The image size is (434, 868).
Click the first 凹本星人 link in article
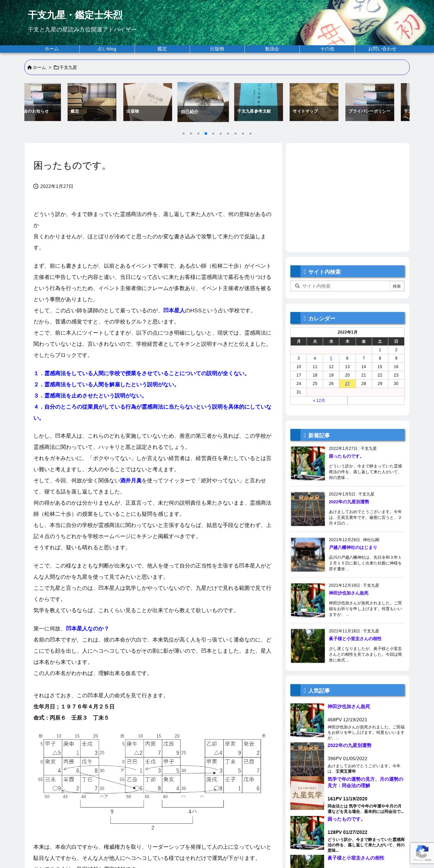pos(174,311)
